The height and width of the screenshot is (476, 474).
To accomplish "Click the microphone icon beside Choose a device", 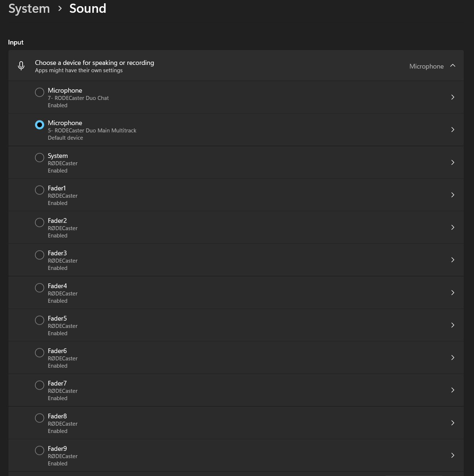I will click(x=21, y=66).
